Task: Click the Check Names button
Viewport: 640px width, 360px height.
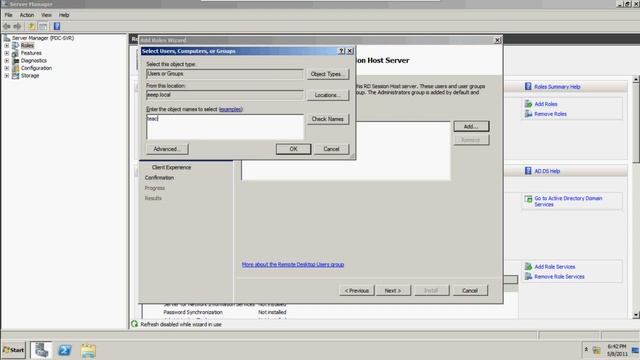Action: click(x=328, y=119)
